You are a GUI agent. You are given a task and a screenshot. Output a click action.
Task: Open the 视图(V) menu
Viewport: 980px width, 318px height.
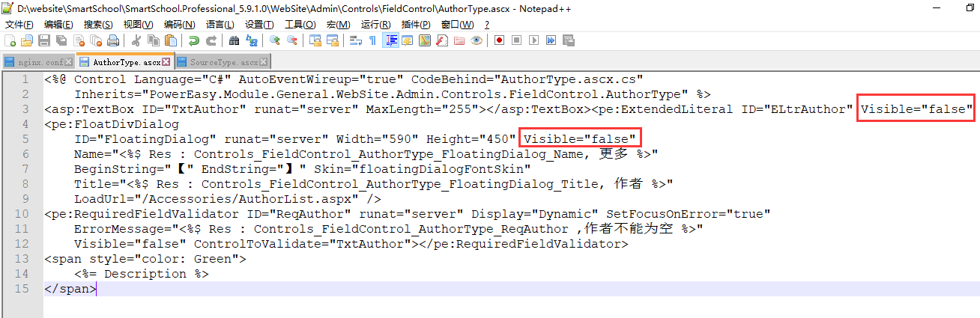click(138, 25)
